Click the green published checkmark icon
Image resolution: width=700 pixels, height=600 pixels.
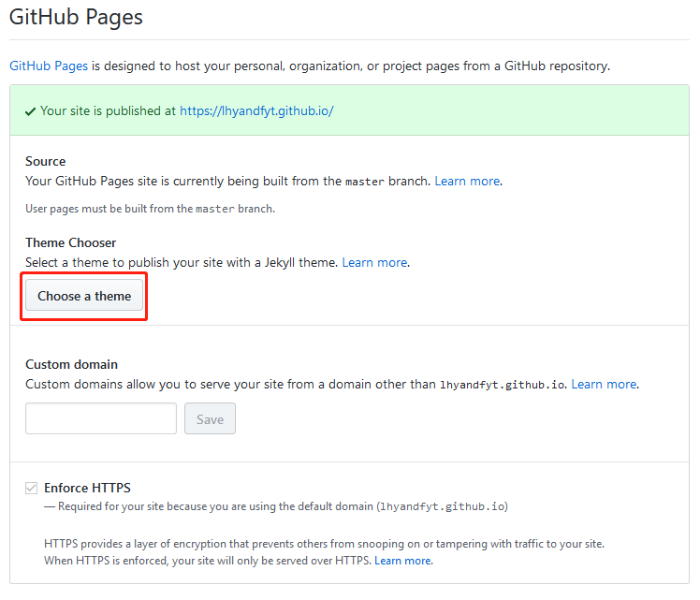coord(30,111)
